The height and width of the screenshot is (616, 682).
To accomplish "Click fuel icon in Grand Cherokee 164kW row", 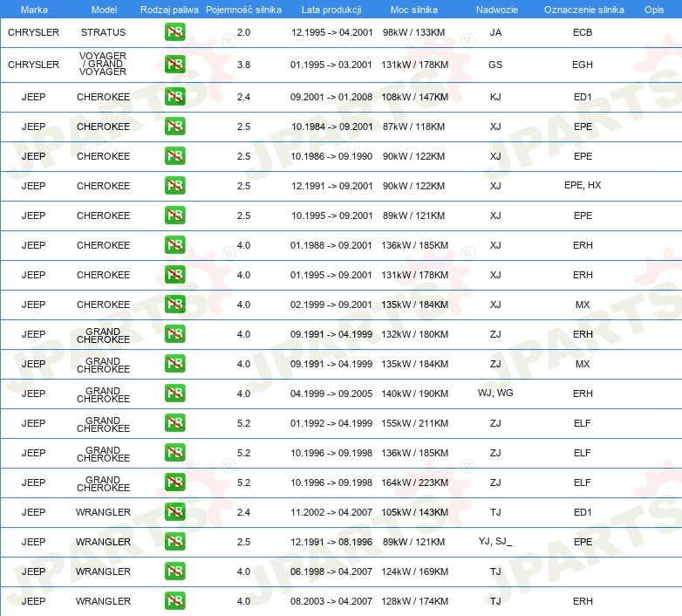I will 174,482.
